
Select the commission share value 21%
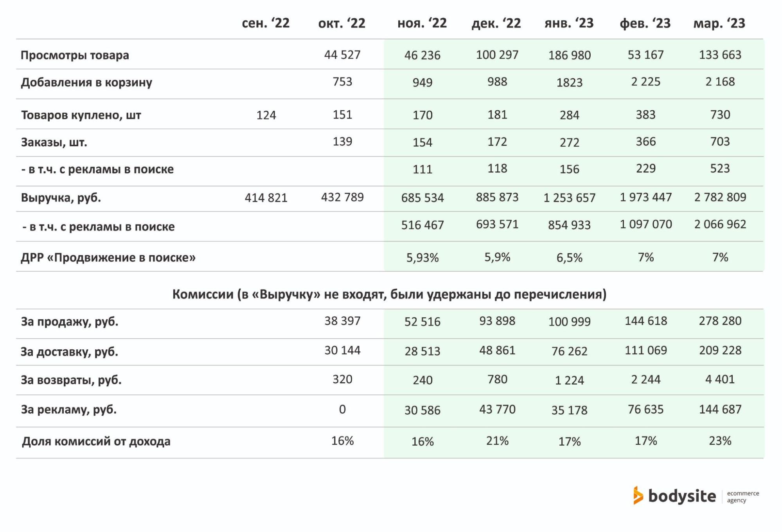click(x=497, y=441)
